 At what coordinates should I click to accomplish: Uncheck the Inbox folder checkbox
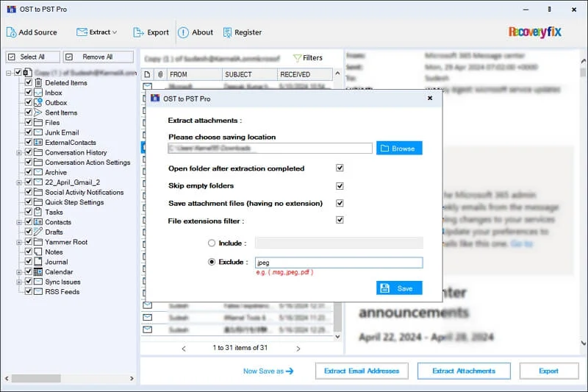click(28, 92)
